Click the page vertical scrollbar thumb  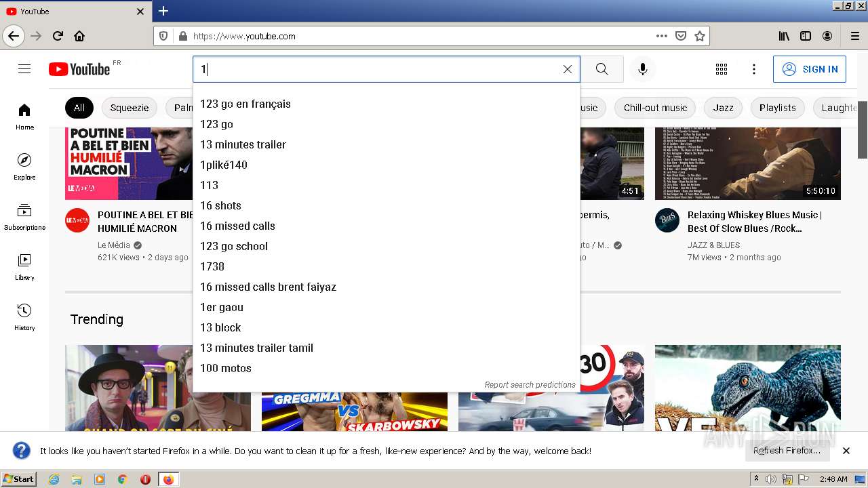[863, 129]
